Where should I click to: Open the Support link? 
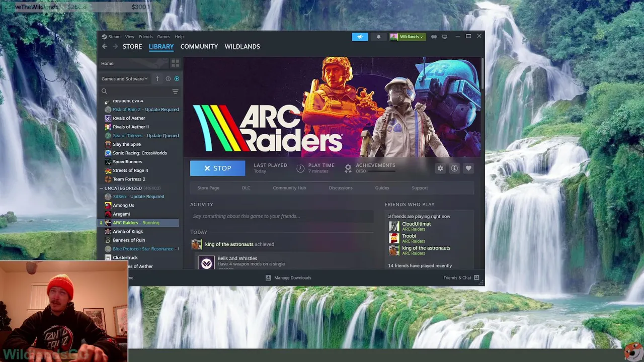point(420,188)
